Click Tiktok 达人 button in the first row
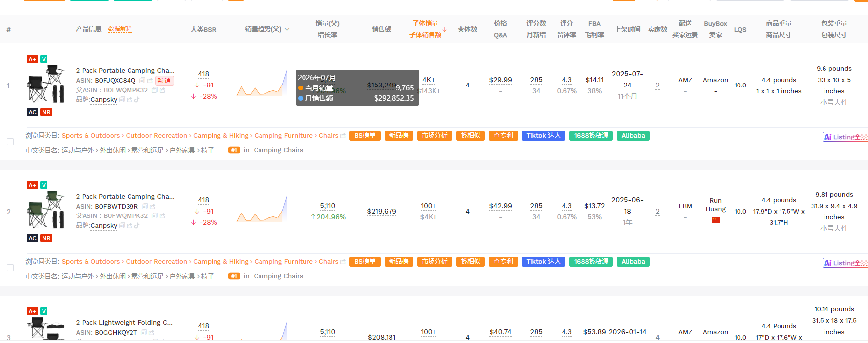868x343 pixels. [543, 136]
